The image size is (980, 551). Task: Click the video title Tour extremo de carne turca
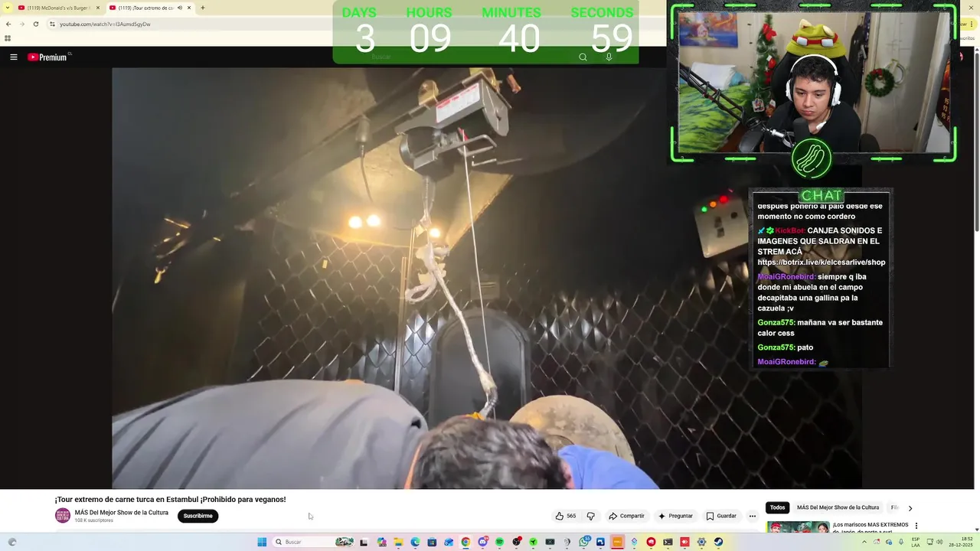[x=170, y=500]
